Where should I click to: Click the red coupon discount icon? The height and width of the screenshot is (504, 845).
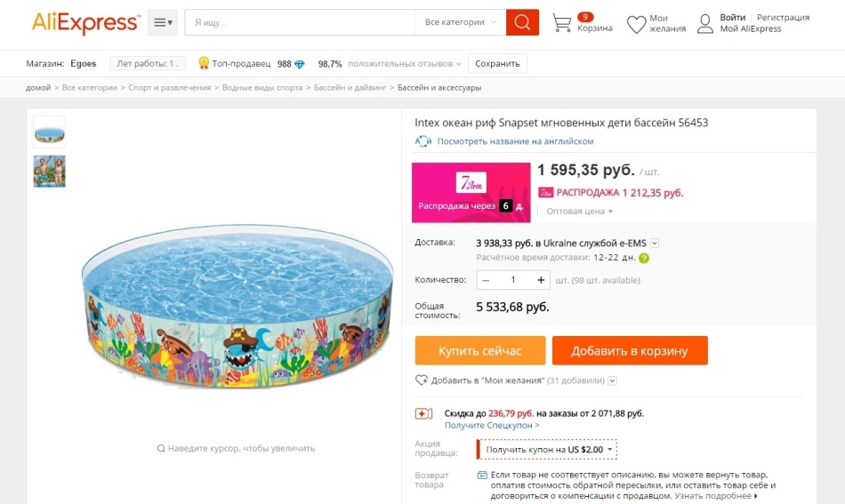point(423,413)
